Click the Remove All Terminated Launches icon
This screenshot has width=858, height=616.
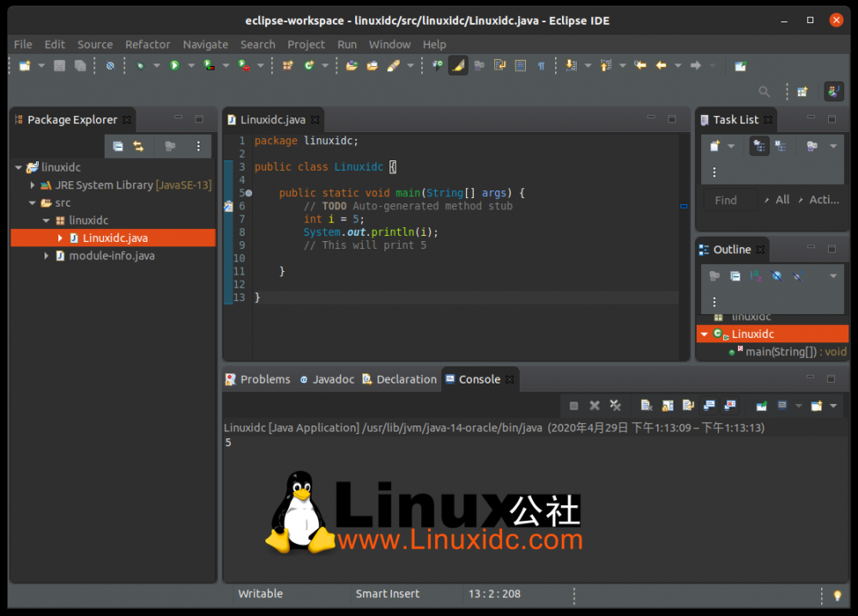615,406
